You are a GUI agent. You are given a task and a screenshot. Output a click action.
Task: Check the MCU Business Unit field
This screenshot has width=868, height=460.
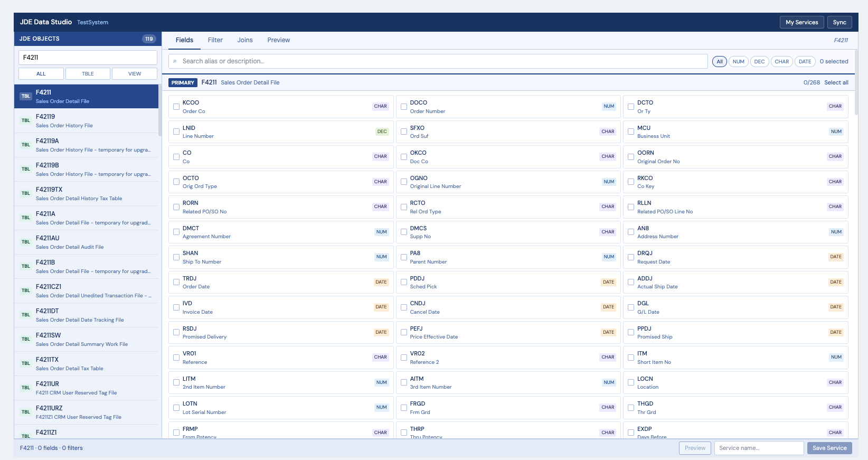pos(631,132)
